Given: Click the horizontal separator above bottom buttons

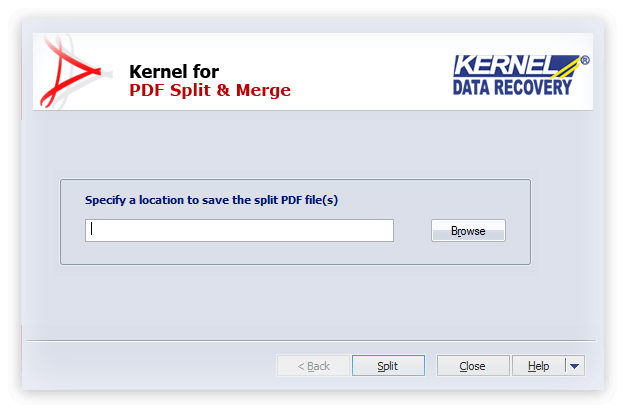Looking at the screenshot, I should [311, 341].
